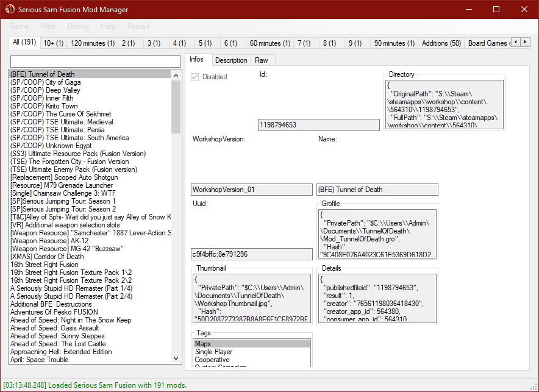Click inside the Thumbnail text box

(x=252, y=298)
